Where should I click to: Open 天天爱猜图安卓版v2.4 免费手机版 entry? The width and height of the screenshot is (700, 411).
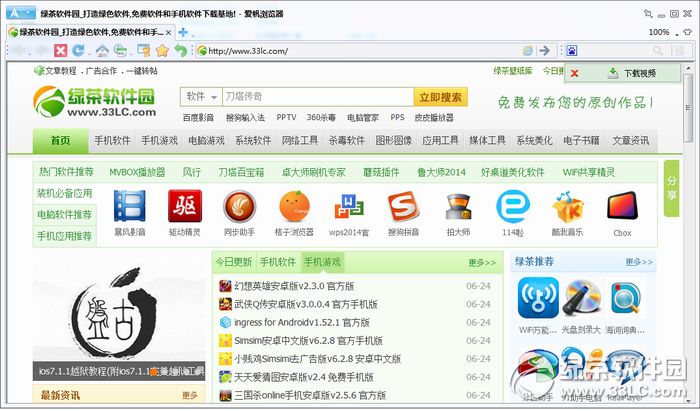click(x=304, y=377)
